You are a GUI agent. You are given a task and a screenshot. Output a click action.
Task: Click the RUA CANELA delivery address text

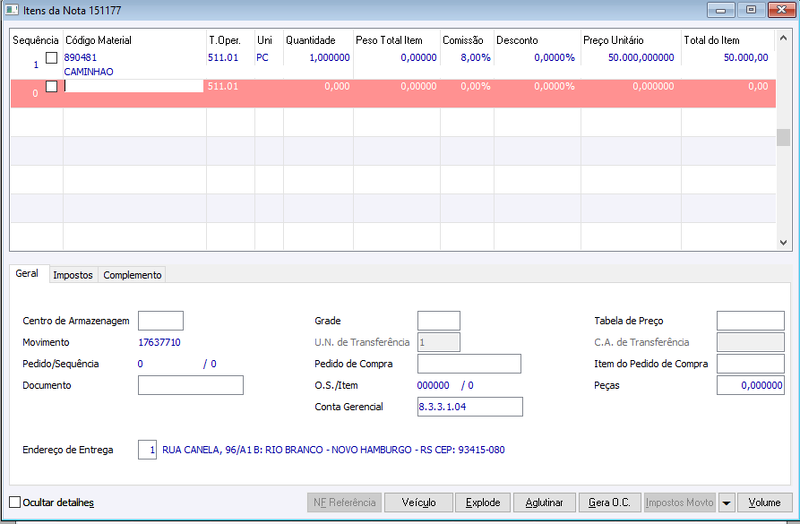(334, 450)
